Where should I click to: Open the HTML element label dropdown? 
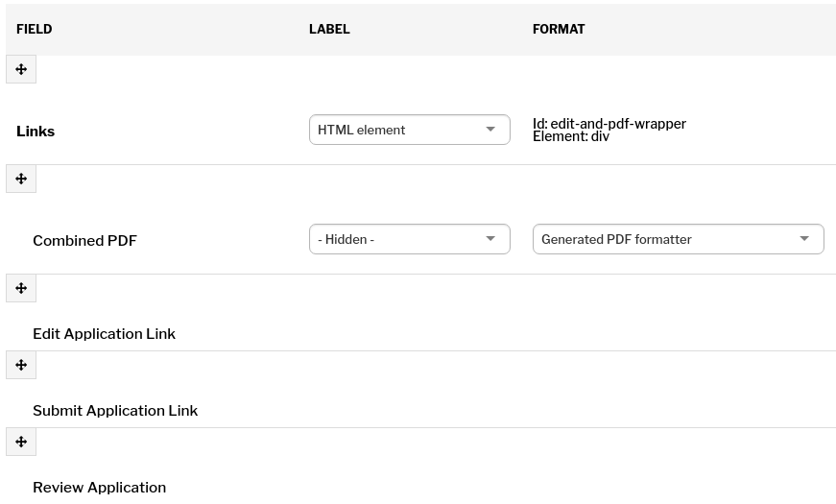pyautogui.click(x=410, y=130)
